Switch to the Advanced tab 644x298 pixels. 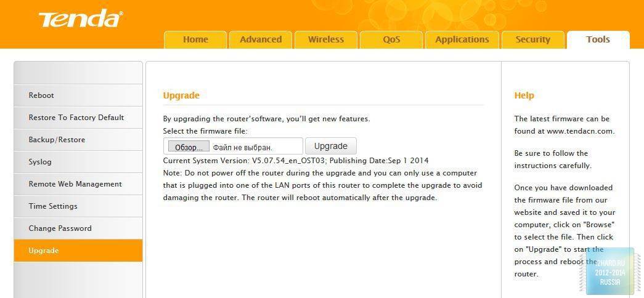[x=261, y=40]
